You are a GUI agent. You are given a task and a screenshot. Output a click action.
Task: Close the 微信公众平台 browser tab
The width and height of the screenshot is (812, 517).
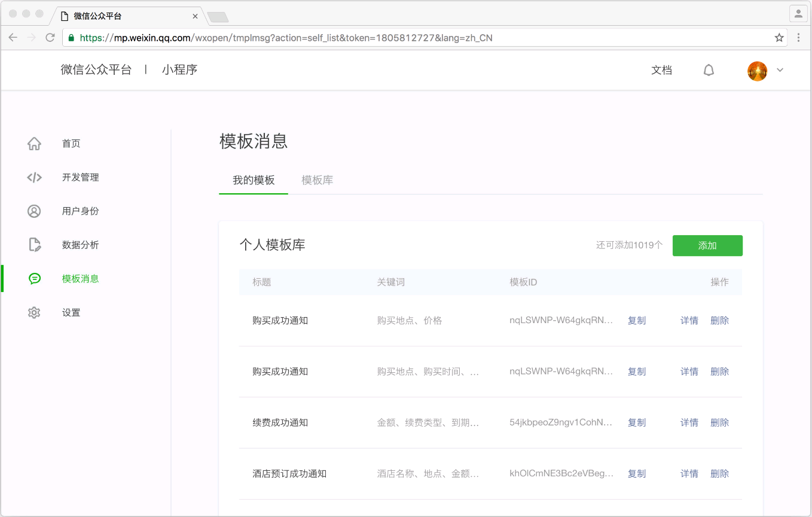(x=195, y=16)
